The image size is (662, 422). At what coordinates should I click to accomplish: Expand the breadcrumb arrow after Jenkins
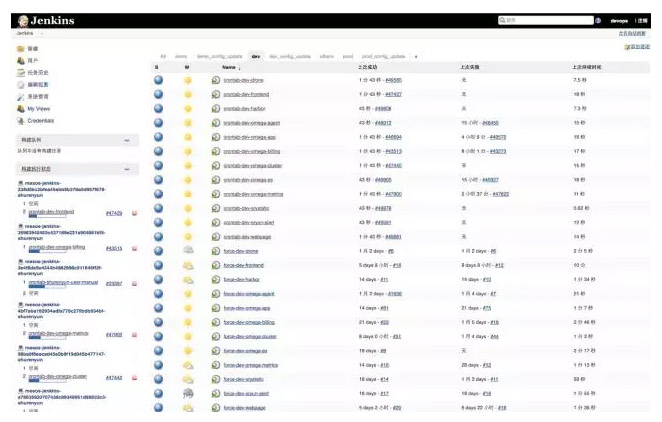tap(41, 33)
